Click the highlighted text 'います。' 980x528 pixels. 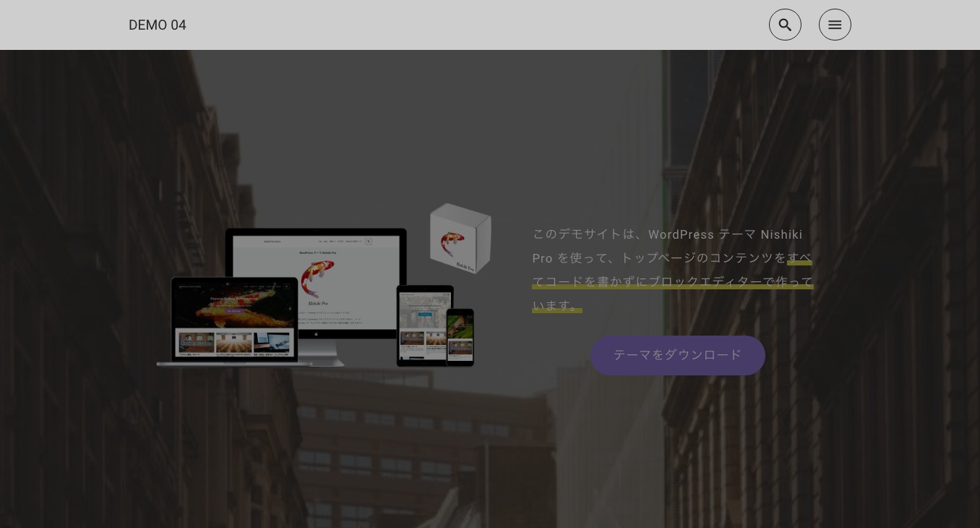[557, 305]
